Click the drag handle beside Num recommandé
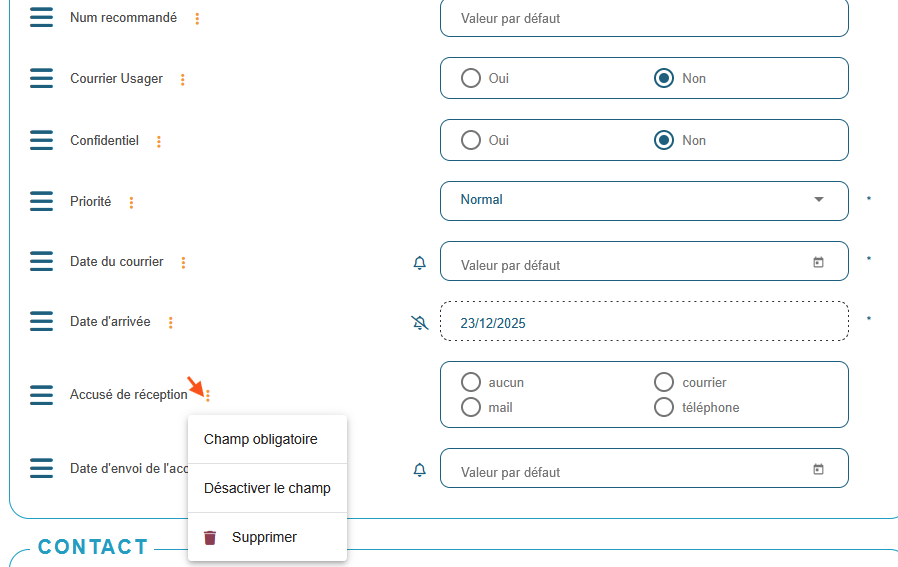 pyautogui.click(x=41, y=18)
